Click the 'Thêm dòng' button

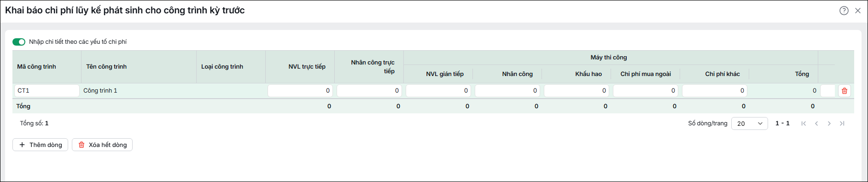tap(41, 145)
